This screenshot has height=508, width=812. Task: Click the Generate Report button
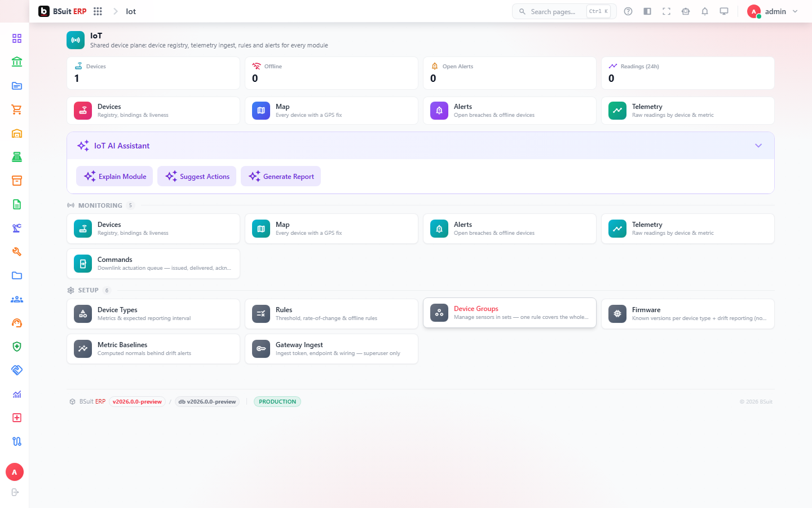pos(281,176)
